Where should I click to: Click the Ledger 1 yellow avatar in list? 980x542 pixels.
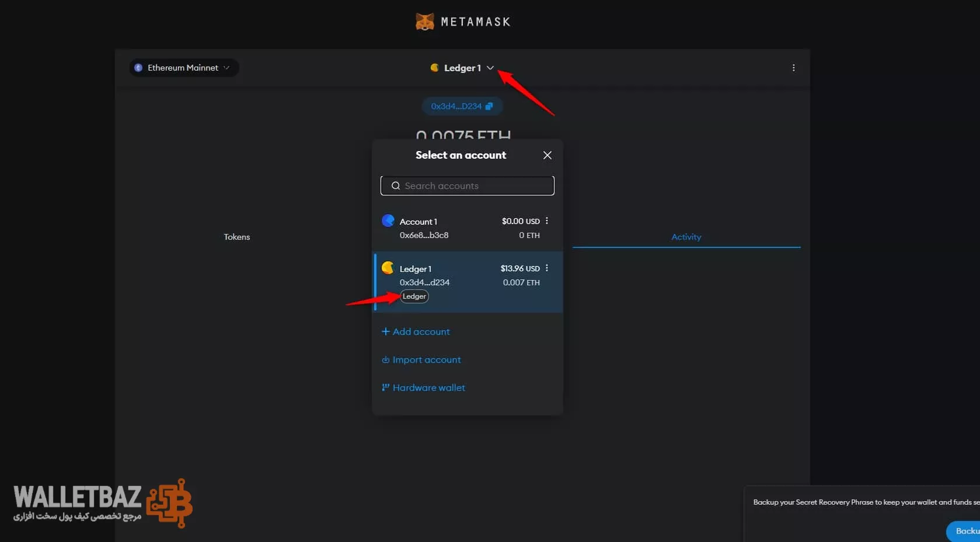pos(388,268)
